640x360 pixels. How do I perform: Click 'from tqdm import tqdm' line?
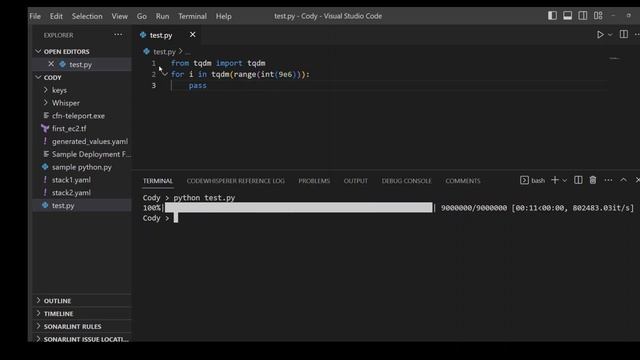tap(218, 63)
